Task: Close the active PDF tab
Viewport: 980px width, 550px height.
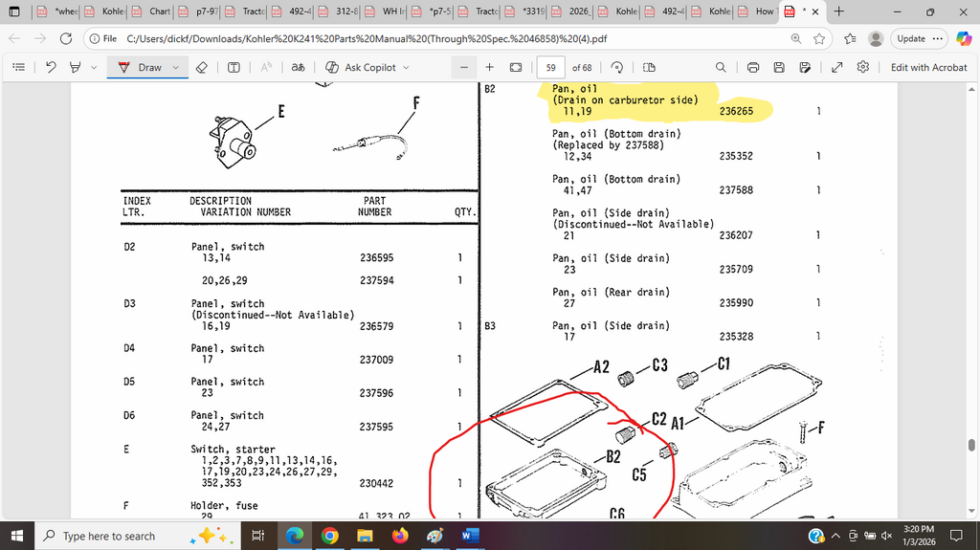Action: pos(815,11)
